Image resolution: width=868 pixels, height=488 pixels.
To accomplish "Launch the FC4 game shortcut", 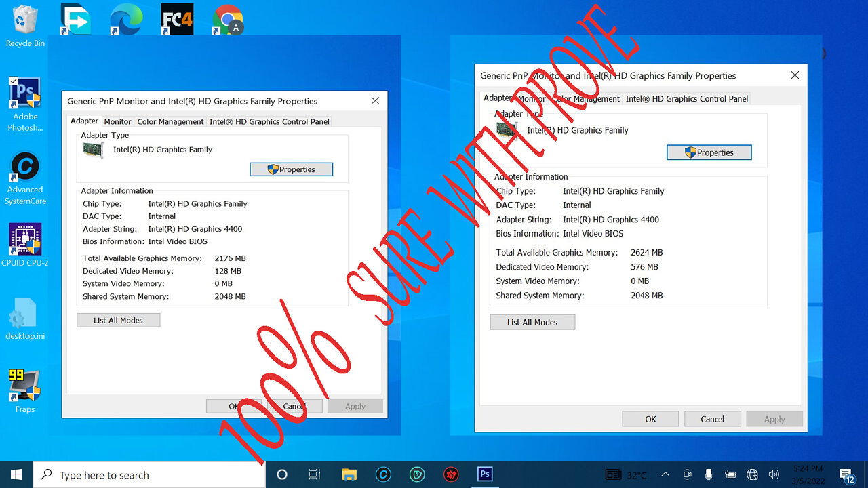I will (177, 18).
